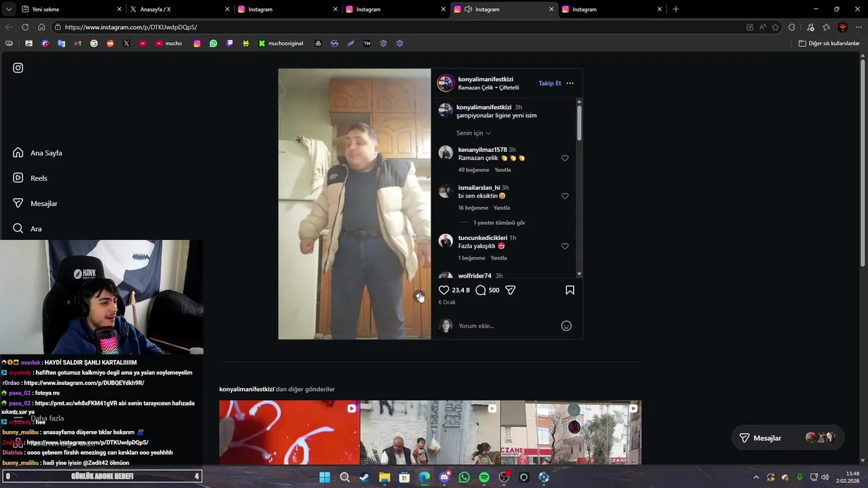The image size is (868, 488).
Task: Like tuncunkedicikleri's comment
Action: (x=565, y=246)
